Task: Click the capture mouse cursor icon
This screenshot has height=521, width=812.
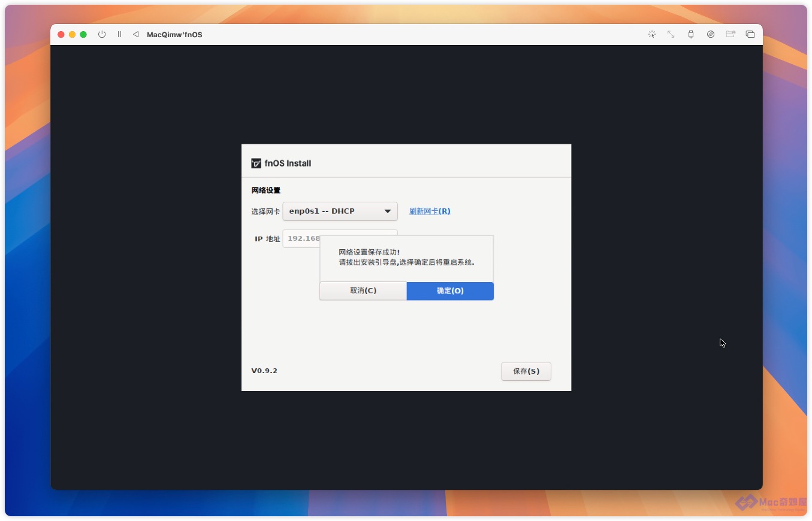Action: (x=651, y=35)
